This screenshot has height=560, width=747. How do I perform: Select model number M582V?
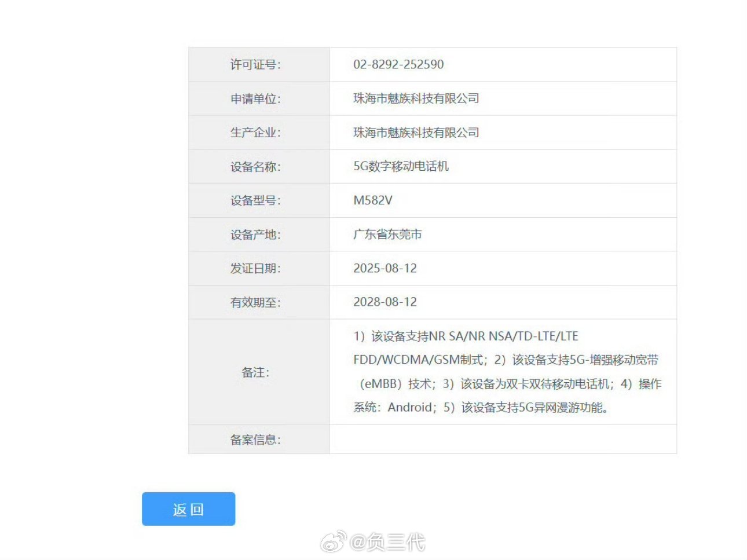pyautogui.click(x=373, y=200)
